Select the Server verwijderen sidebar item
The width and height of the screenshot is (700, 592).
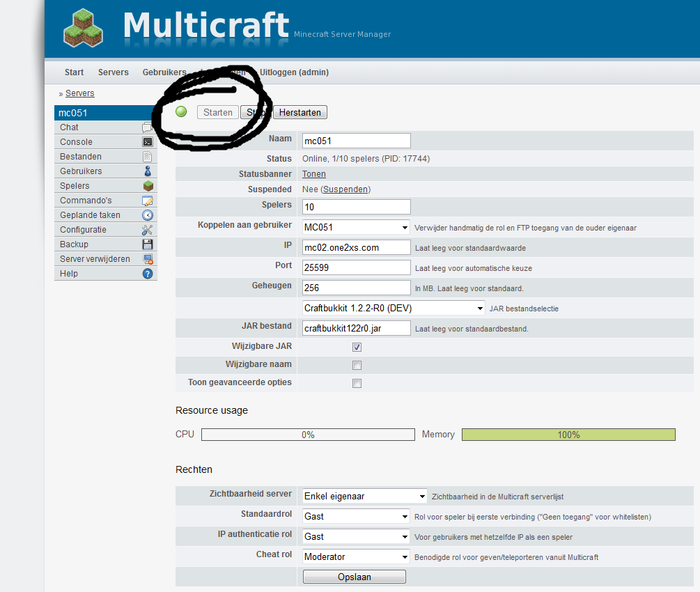106,259
